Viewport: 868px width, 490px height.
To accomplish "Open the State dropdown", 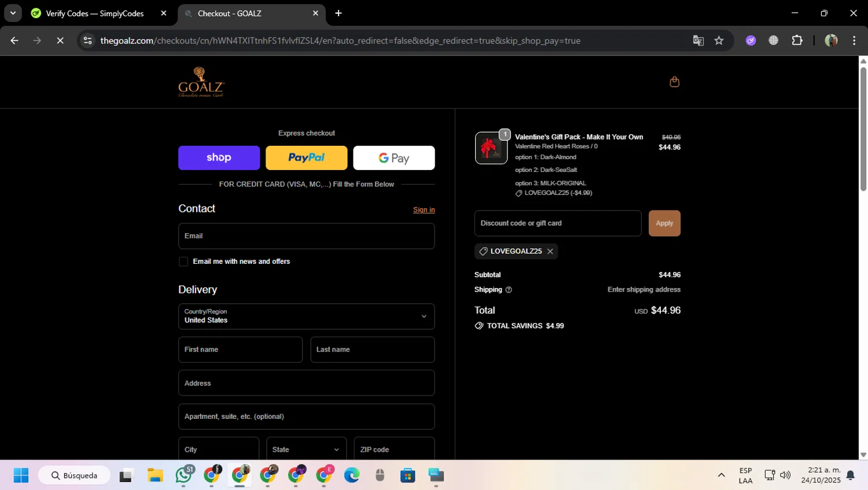I will pyautogui.click(x=306, y=450).
